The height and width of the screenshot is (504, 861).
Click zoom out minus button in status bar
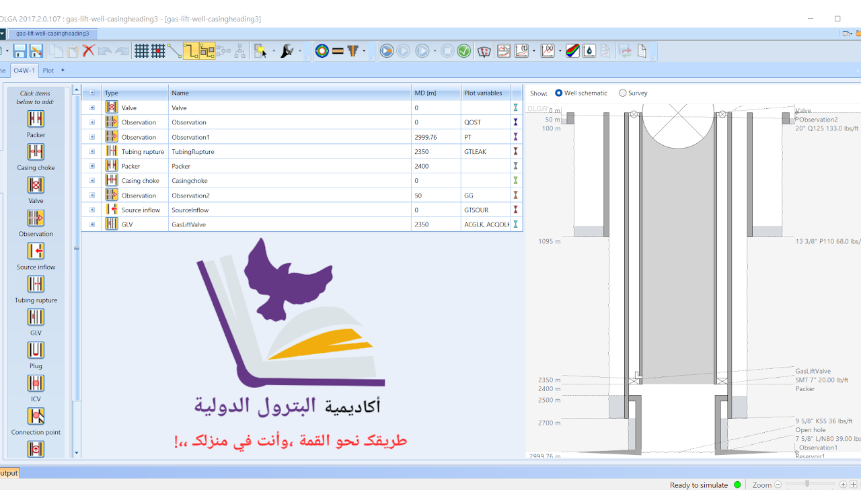(778, 485)
